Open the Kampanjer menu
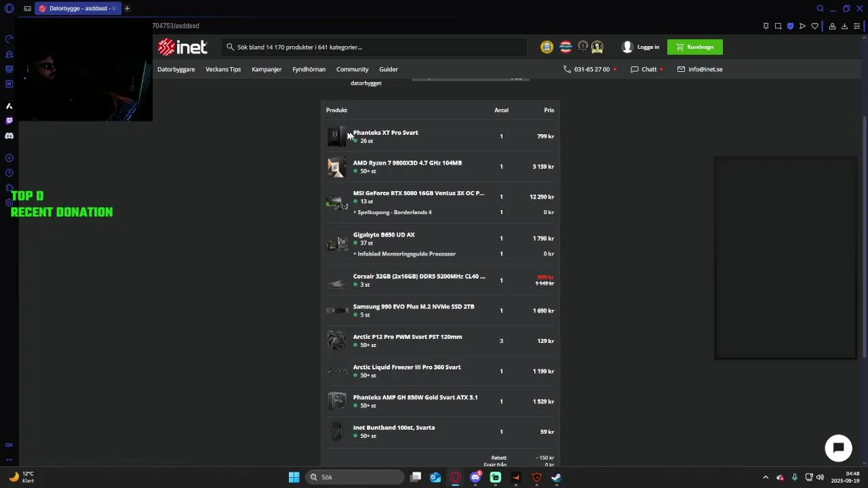This screenshot has width=868, height=488. [267, 69]
